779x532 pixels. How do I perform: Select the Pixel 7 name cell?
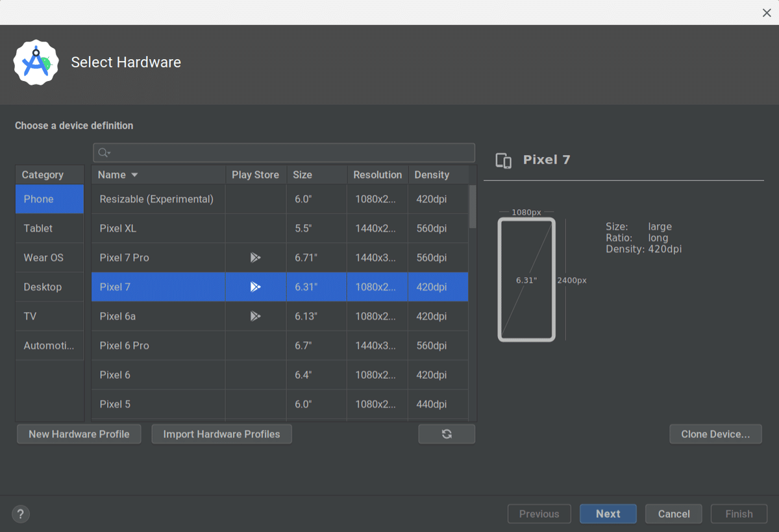point(158,287)
